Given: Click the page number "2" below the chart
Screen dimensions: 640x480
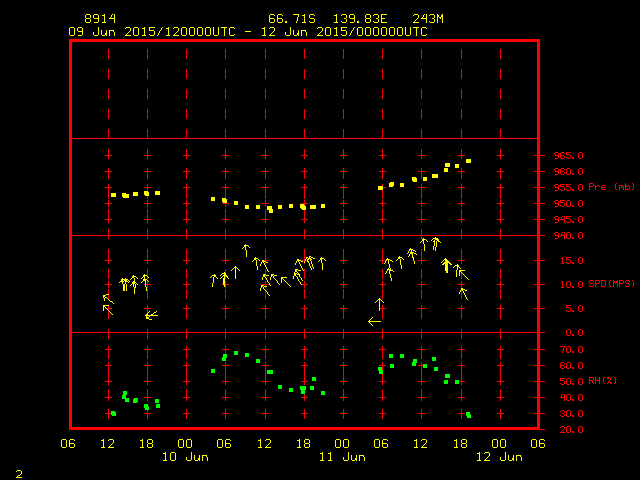Looking at the screenshot, I should [19, 474].
